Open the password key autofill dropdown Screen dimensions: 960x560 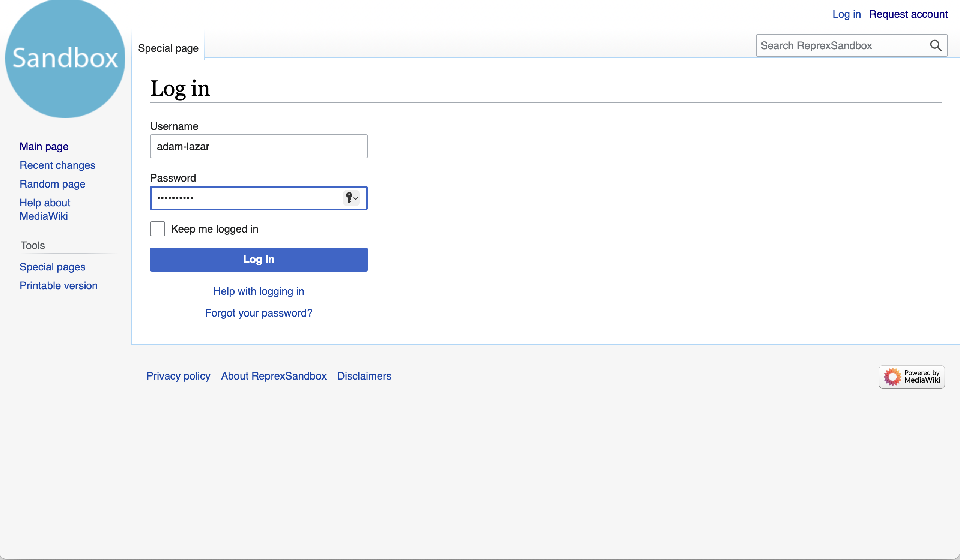pyautogui.click(x=351, y=198)
